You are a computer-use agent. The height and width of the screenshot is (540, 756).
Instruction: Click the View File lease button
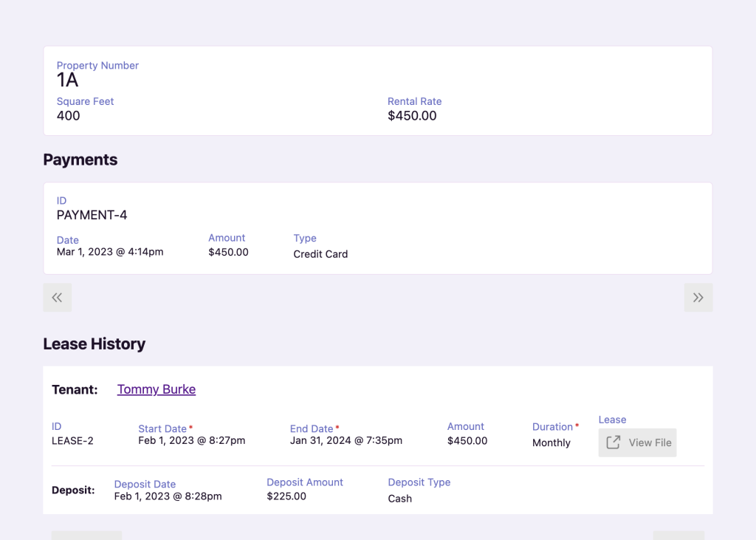(637, 442)
